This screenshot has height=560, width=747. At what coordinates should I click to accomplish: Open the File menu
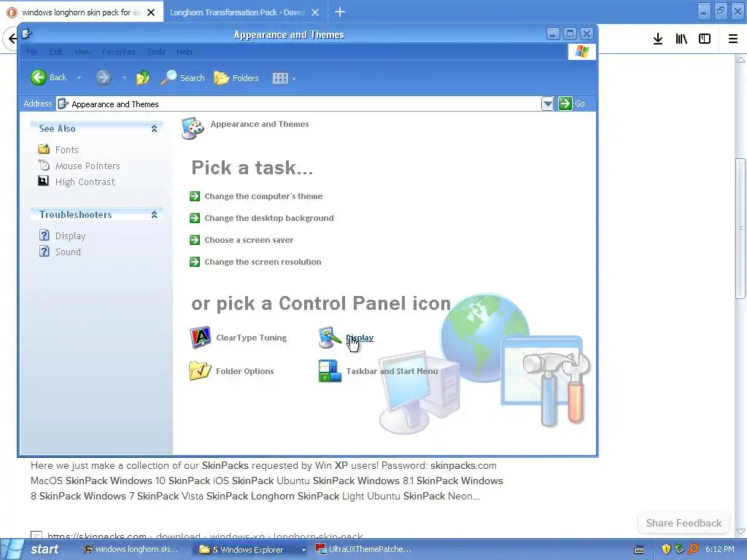click(32, 52)
